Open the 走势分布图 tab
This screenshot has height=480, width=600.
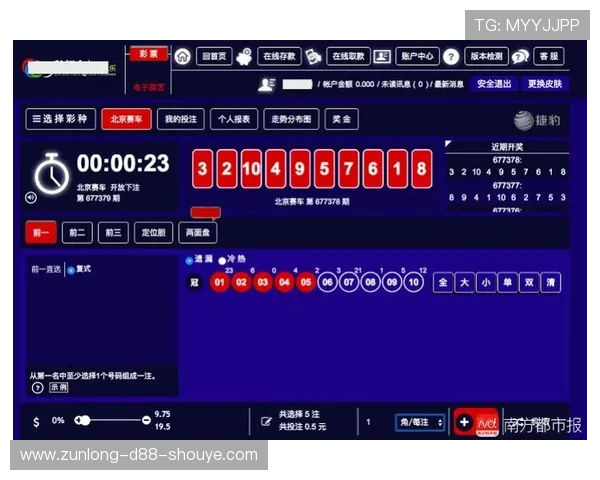[291, 119]
